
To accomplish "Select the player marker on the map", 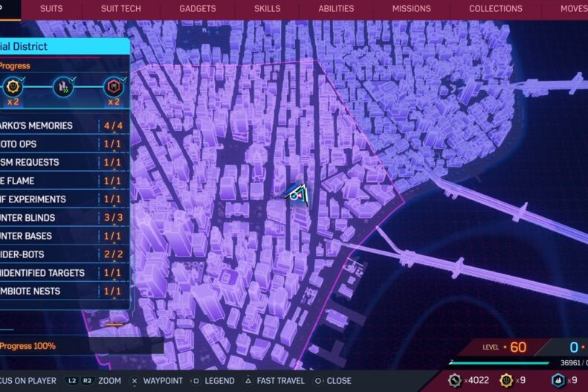I will pos(298,194).
